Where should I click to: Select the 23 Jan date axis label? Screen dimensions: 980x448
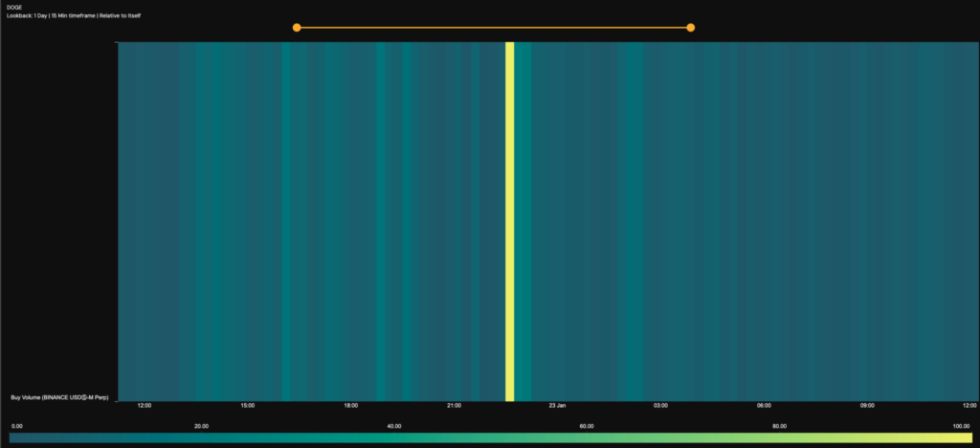point(557,406)
